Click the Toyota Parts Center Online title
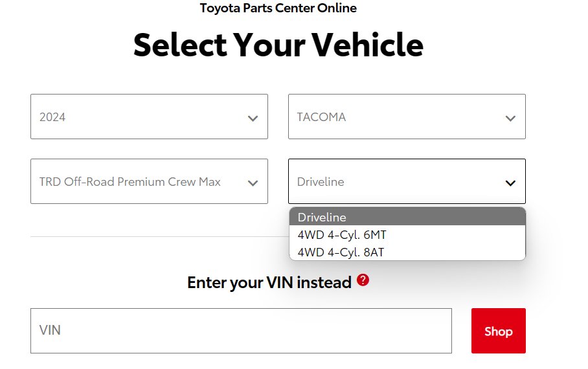The image size is (588, 369). (278, 8)
